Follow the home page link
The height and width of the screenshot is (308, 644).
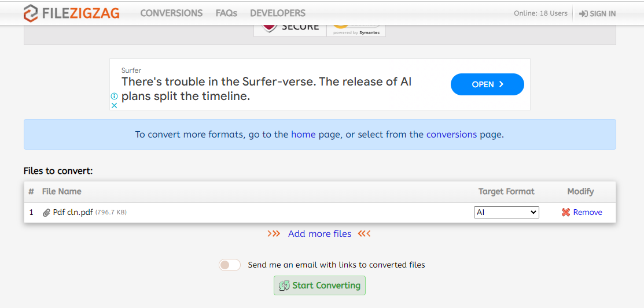(303, 135)
